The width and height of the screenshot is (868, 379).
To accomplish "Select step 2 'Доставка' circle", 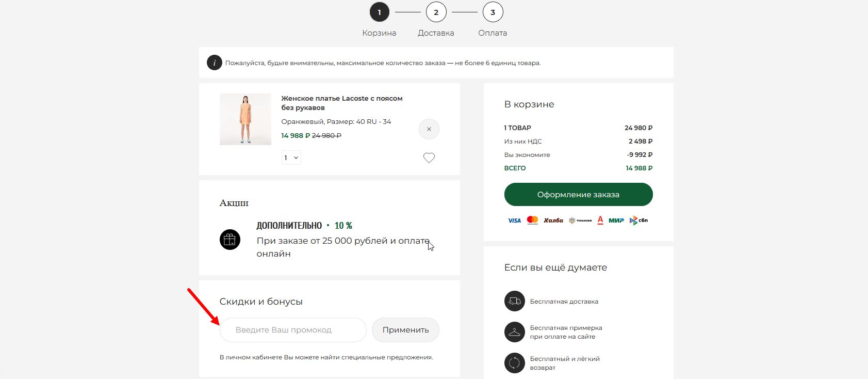I will [x=436, y=12].
